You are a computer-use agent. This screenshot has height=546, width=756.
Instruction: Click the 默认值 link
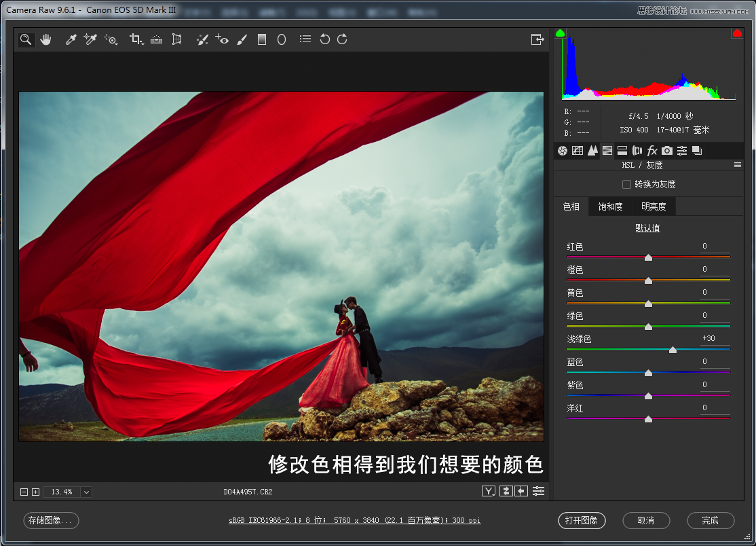click(647, 227)
